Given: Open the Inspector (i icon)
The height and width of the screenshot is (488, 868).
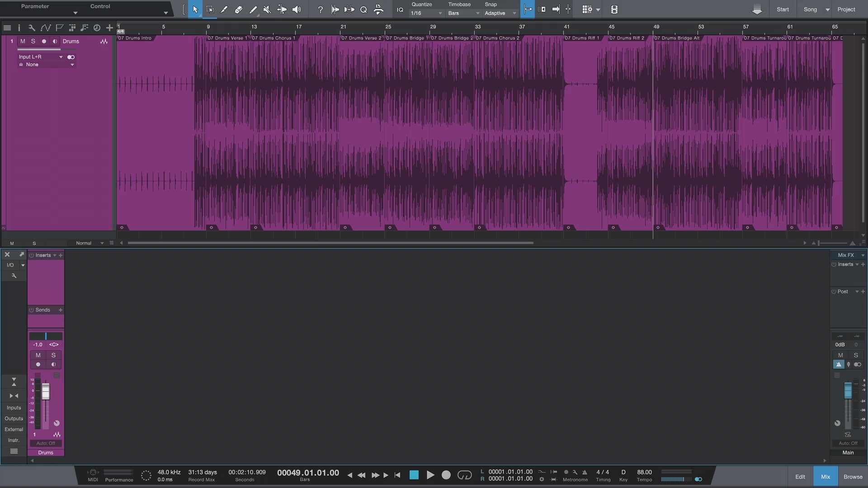Looking at the screenshot, I should pos(19,28).
